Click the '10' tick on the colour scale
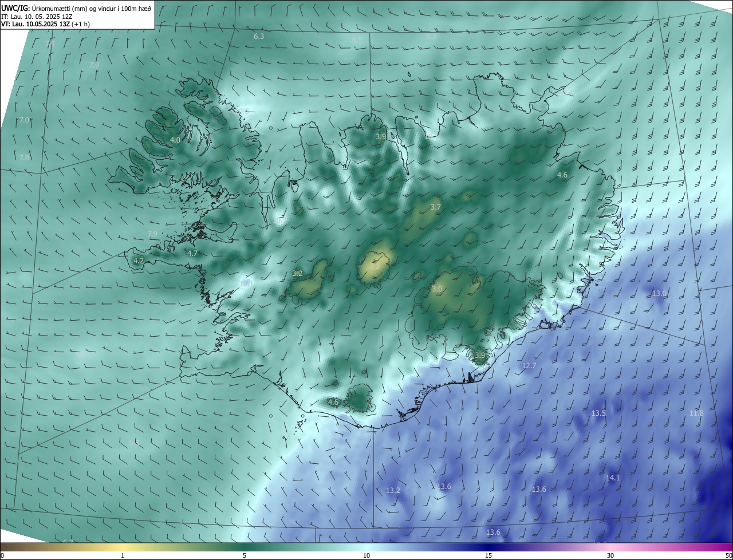 tap(366, 555)
